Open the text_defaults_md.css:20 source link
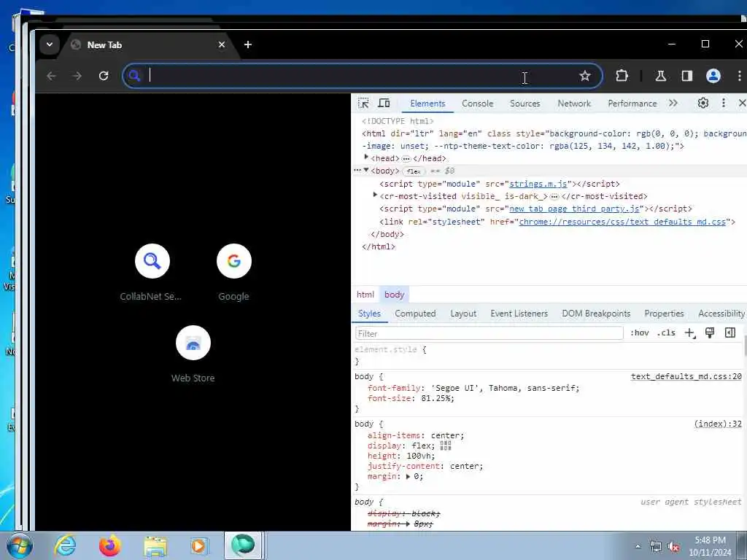This screenshot has width=747, height=560. pos(686,376)
